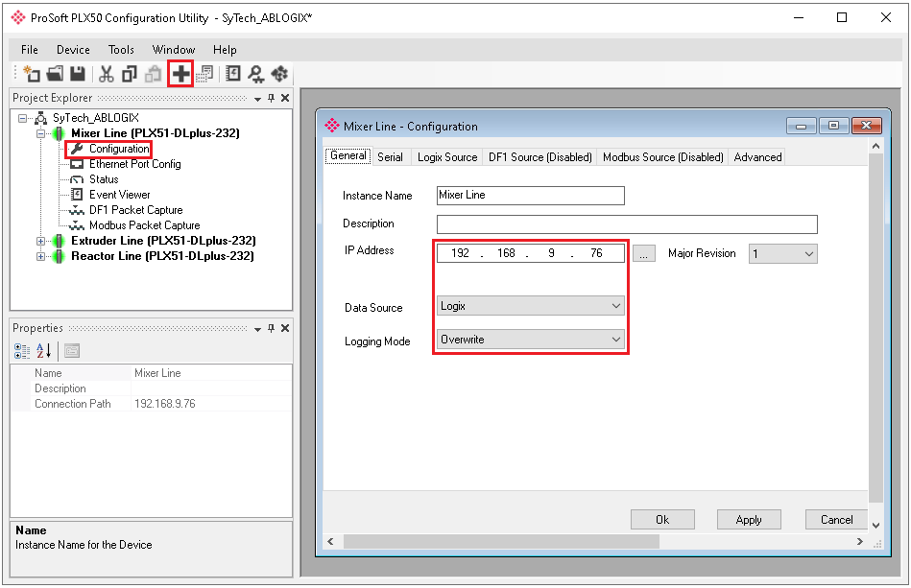This screenshot has height=588, width=911.
Task: Save the project with the floppy disk icon
Action: coord(77,74)
